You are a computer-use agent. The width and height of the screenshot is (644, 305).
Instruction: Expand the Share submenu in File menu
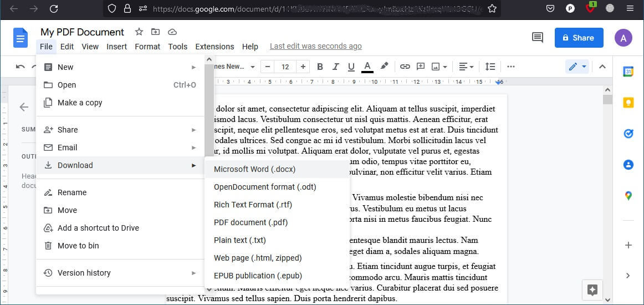point(120,130)
